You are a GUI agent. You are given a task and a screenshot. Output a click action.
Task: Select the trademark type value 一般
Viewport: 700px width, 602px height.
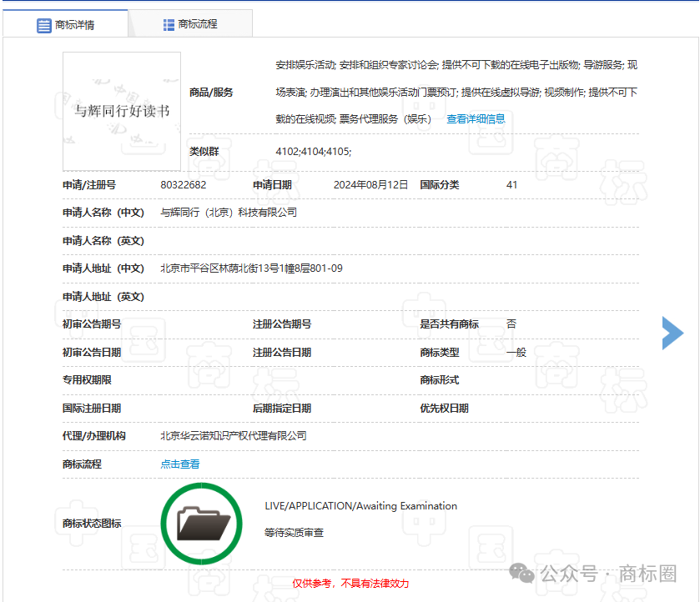(x=516, y=352)
